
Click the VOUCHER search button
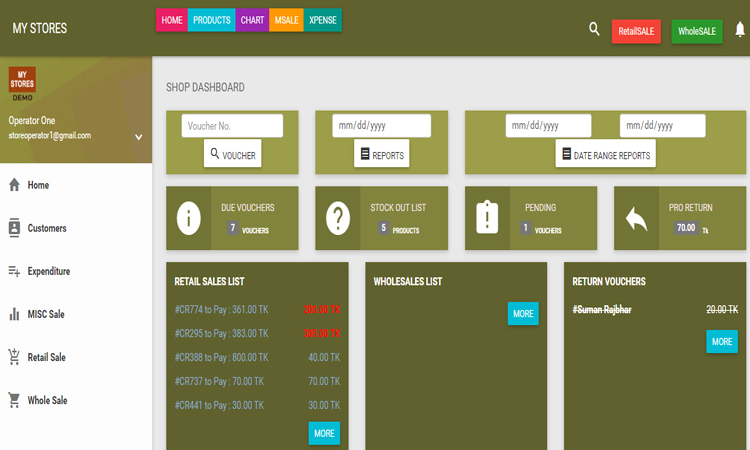(232, 155)
